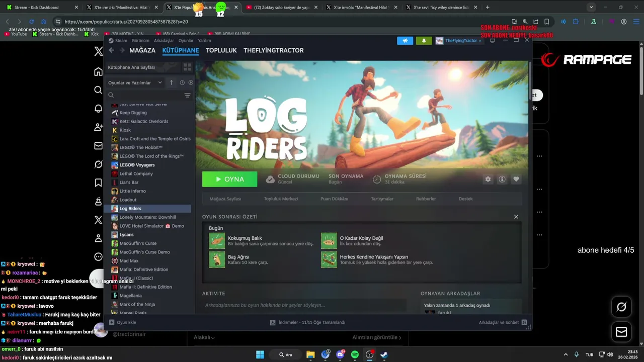
Task: Open İndirmeler downloads status
Action: (x=307, y=322)
